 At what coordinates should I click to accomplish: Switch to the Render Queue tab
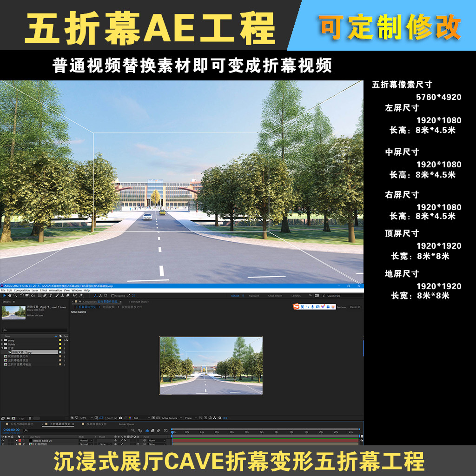pyautogui.click(x=126, y=424)
